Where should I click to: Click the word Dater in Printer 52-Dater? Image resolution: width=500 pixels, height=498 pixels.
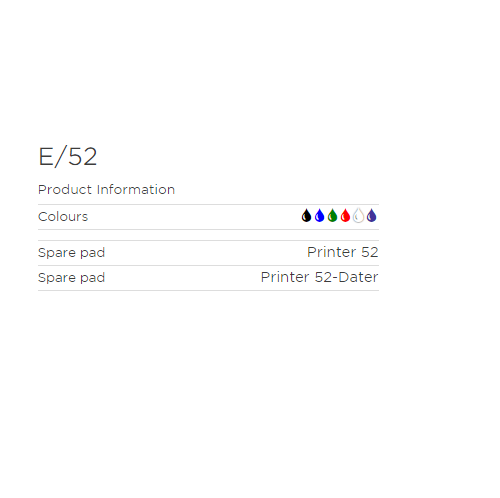pos(358,277)
